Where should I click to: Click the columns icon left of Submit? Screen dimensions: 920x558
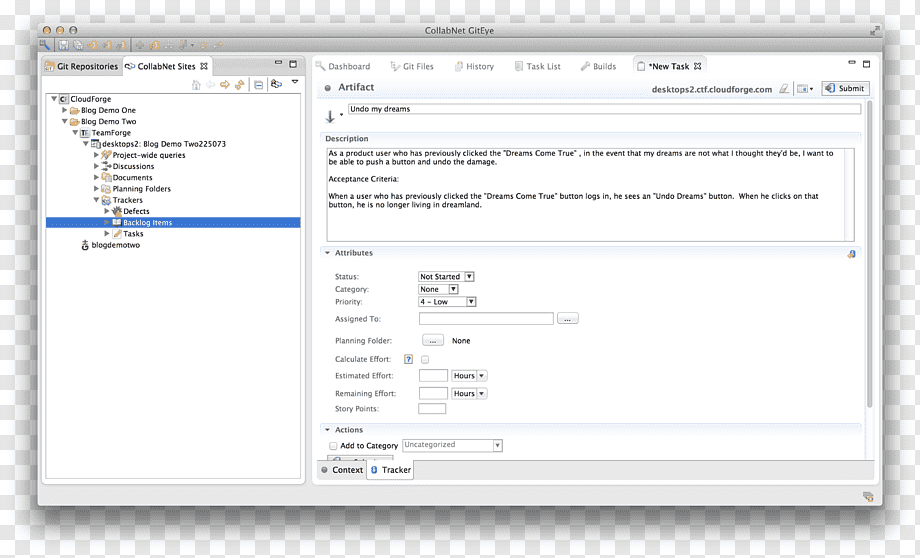pos(802,89)
